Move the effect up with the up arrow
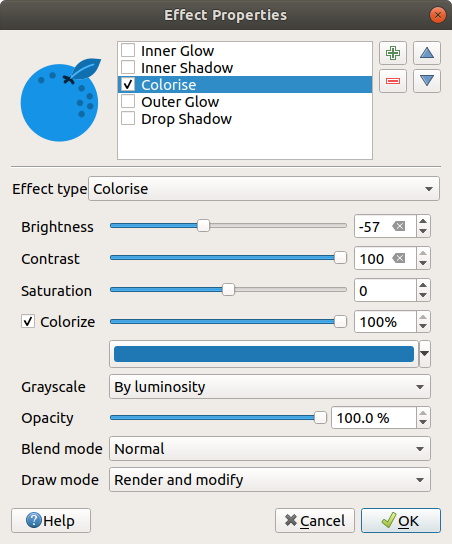452x544 pixels. 427,53
